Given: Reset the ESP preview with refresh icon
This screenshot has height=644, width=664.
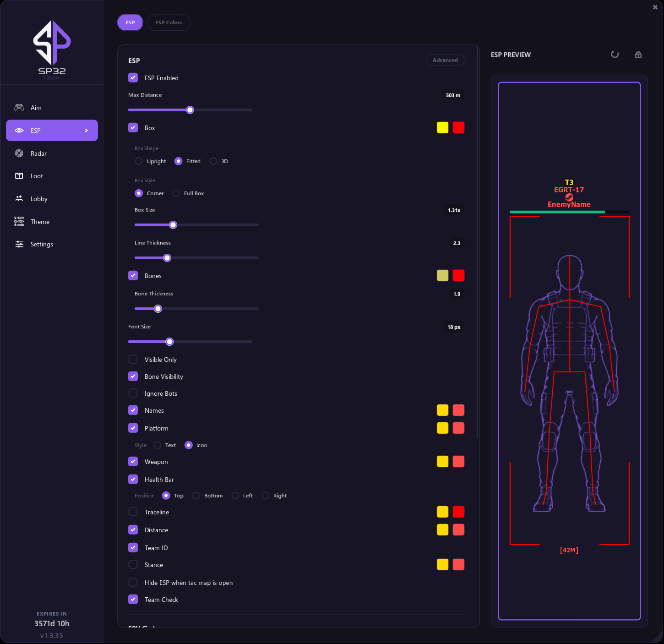Looking at the screenshot, I should (x=615, y=55).
